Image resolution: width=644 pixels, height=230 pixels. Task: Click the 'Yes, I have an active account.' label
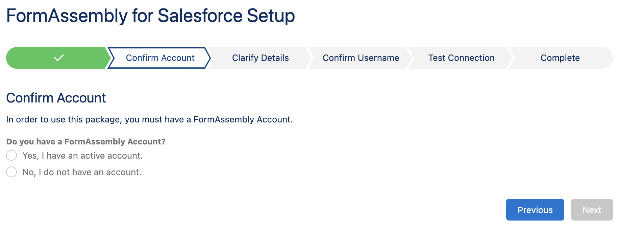(82, 156)
